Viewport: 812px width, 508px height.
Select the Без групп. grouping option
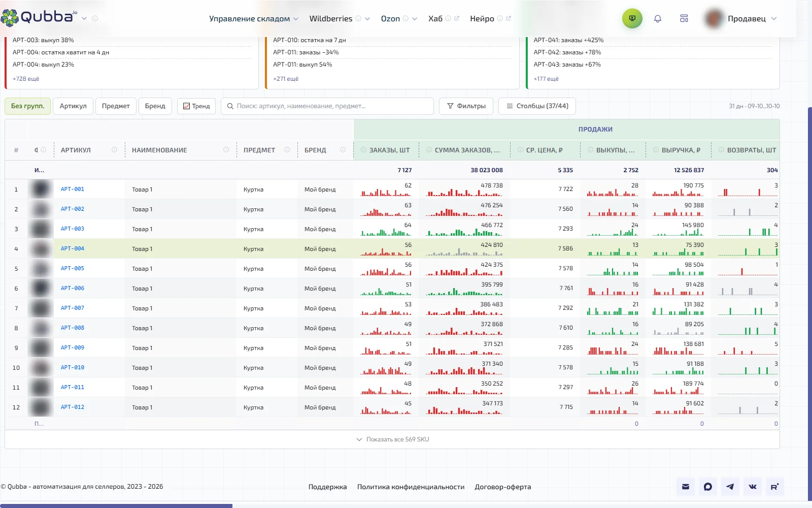coord(28,106)
